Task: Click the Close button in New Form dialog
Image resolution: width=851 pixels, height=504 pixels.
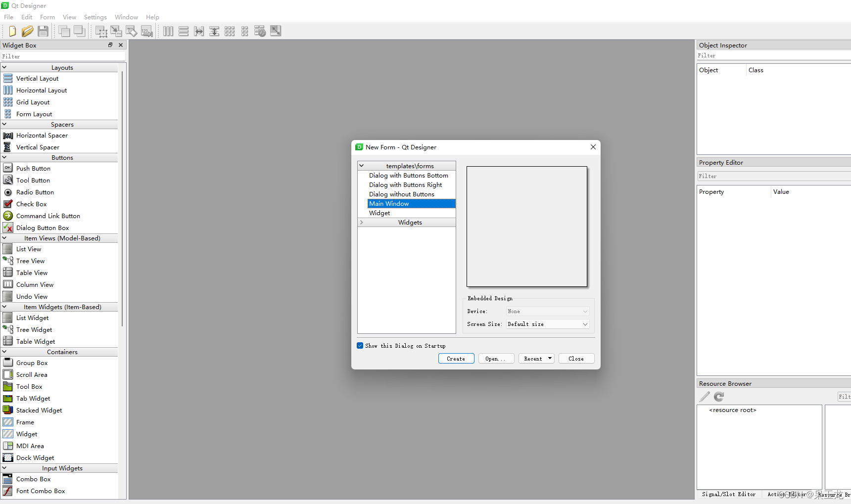Action: click(576, 359)
